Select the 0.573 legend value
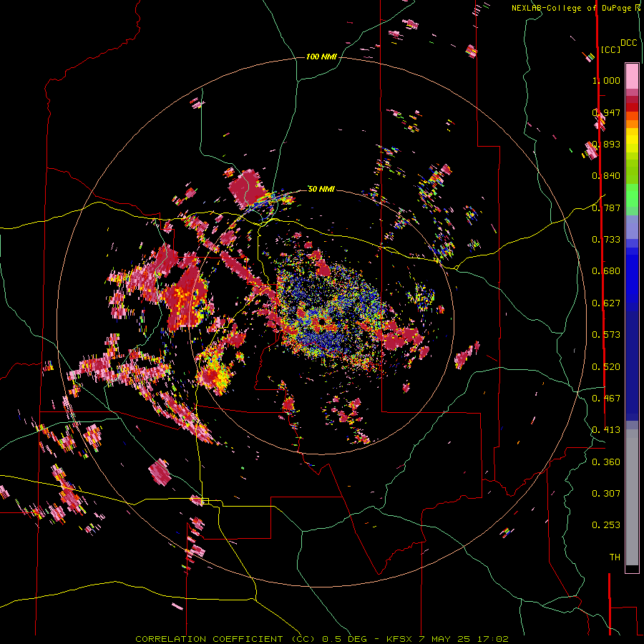644x644 pixels. pos(606,335)
